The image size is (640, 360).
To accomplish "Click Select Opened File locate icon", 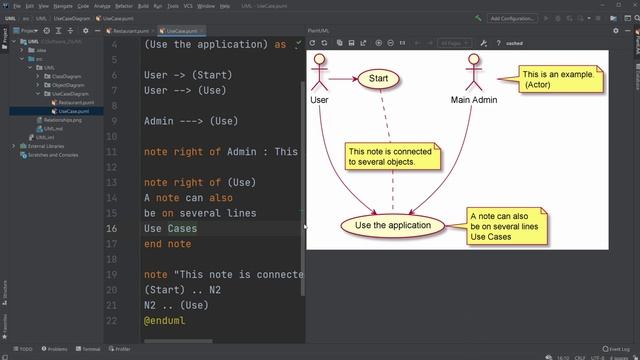I will [x=47, y=31].
